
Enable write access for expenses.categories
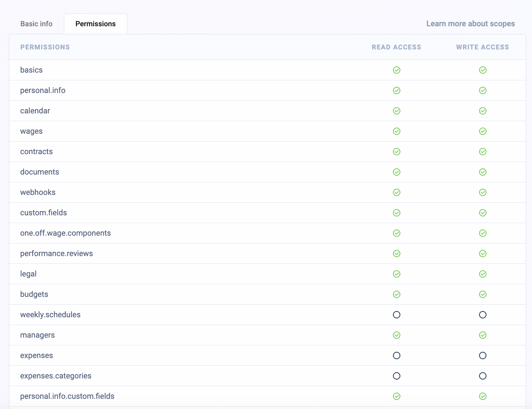pos(483,376)
